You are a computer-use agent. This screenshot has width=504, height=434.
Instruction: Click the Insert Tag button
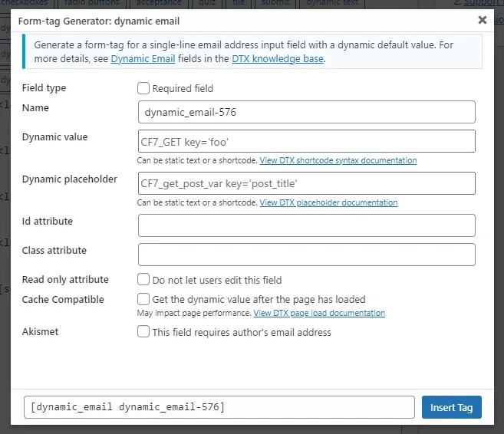coord(452,407)
